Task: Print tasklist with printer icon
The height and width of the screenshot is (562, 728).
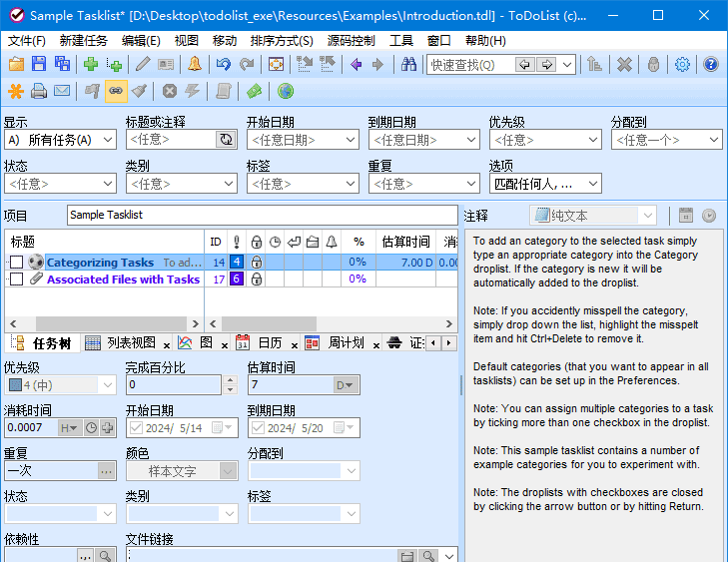Action: [39, 91]
